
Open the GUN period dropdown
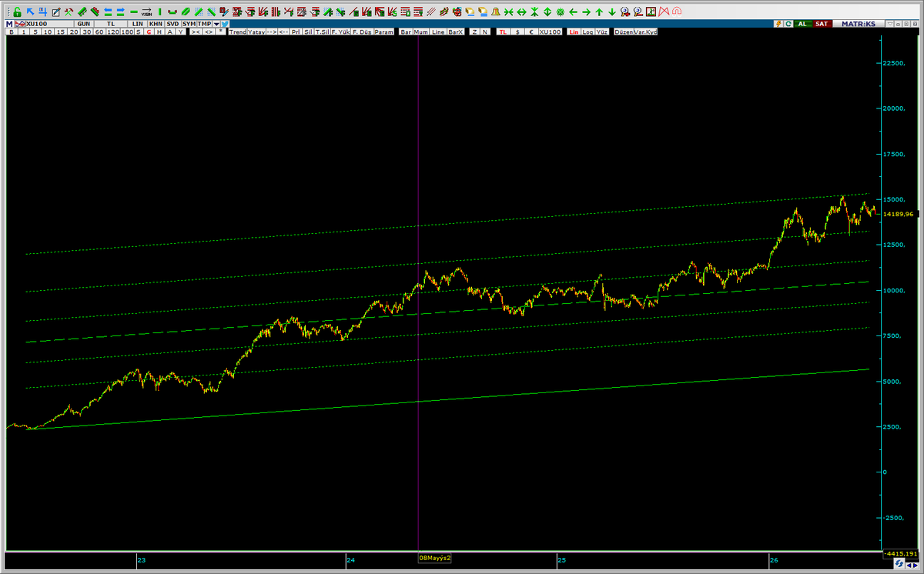(84, 24)
